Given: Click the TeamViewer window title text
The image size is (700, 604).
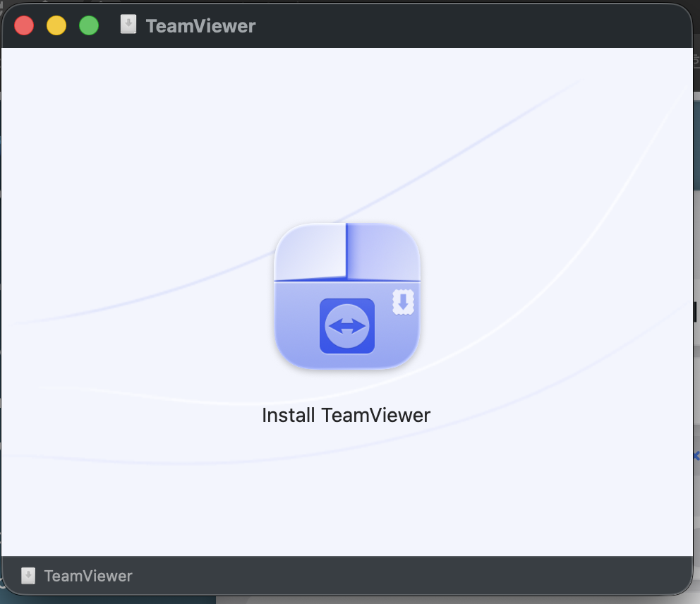Looking at the screenshot, I should pos(200,26).
